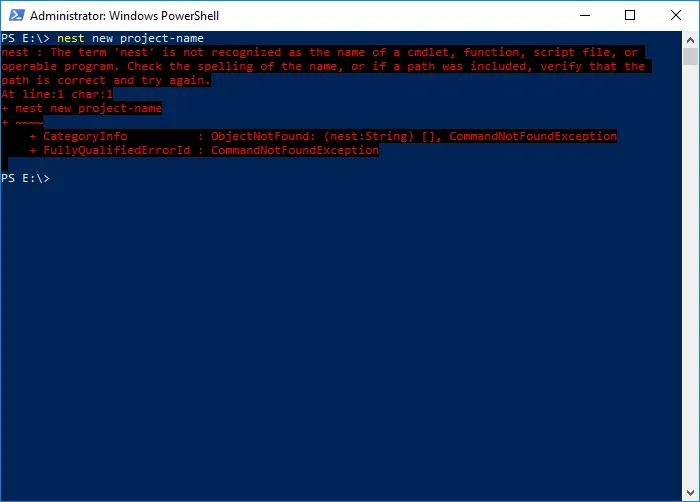Image resolution: width=700 pixels, height=502 pixels.
Task: Maximize the PowerShell window
Action: (630, 15)
